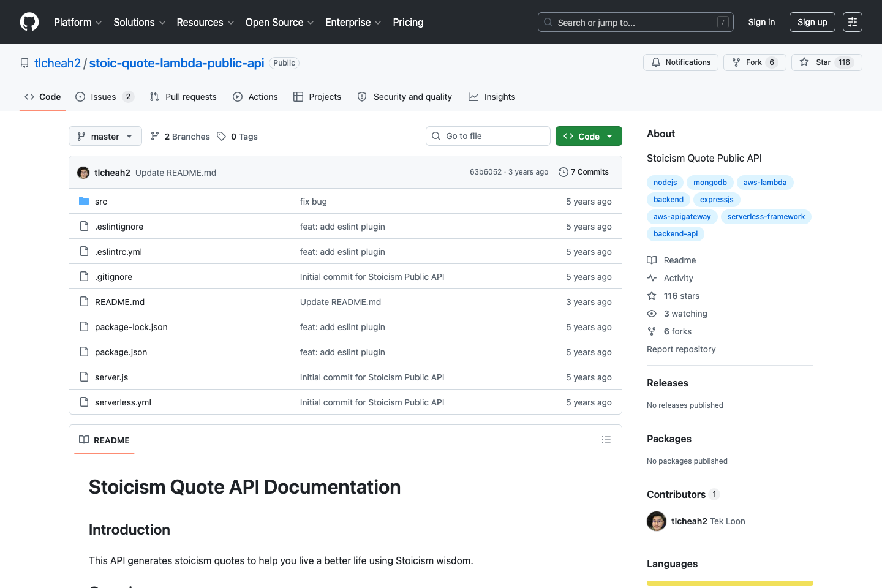This screenshot has height=588, width=882.
Task: Click the aws-lambda topic tag
Action: point(765,182)
